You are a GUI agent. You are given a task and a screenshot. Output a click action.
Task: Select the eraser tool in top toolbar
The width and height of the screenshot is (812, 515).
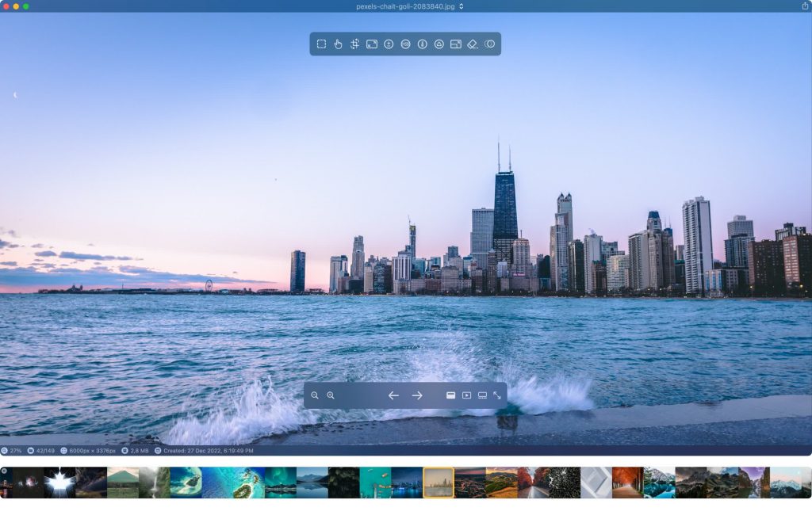(x=473, y=44)
